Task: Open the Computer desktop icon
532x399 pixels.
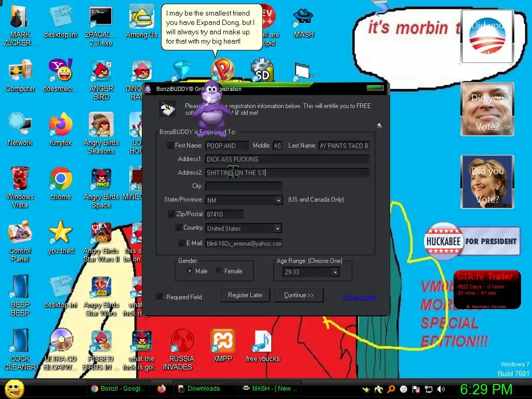Action: pos(20,75)
